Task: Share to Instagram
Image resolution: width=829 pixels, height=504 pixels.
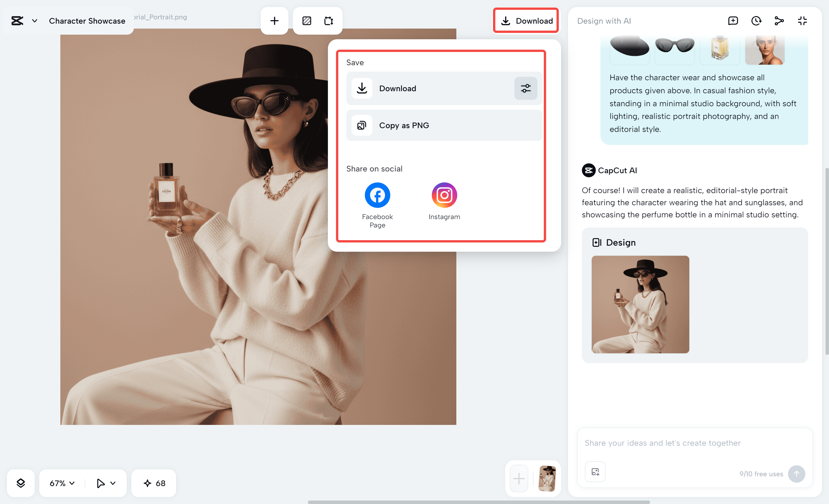Action: tap(444, 195)
